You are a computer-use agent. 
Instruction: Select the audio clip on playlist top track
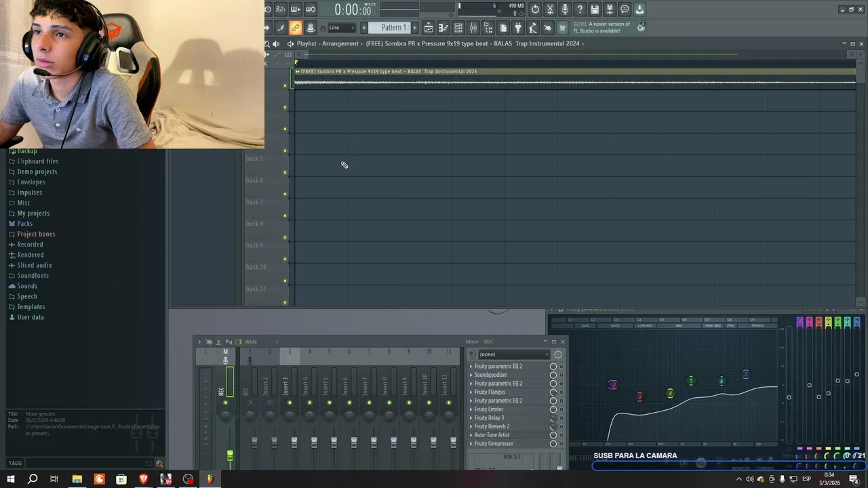pos(574,78)
